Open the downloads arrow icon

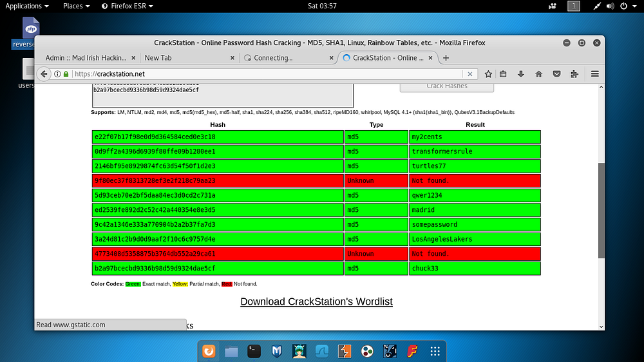coord(521,74)
